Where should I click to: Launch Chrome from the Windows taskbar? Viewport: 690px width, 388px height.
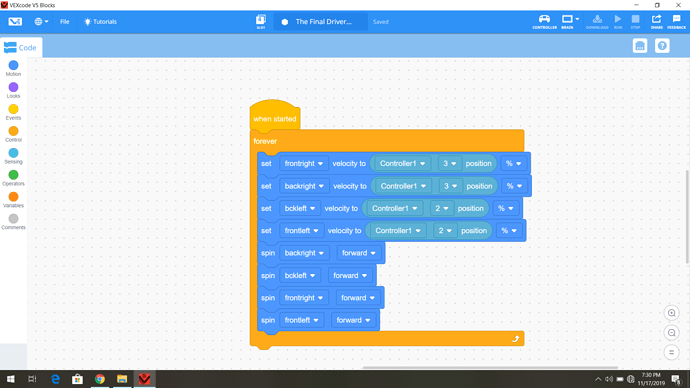100,379
